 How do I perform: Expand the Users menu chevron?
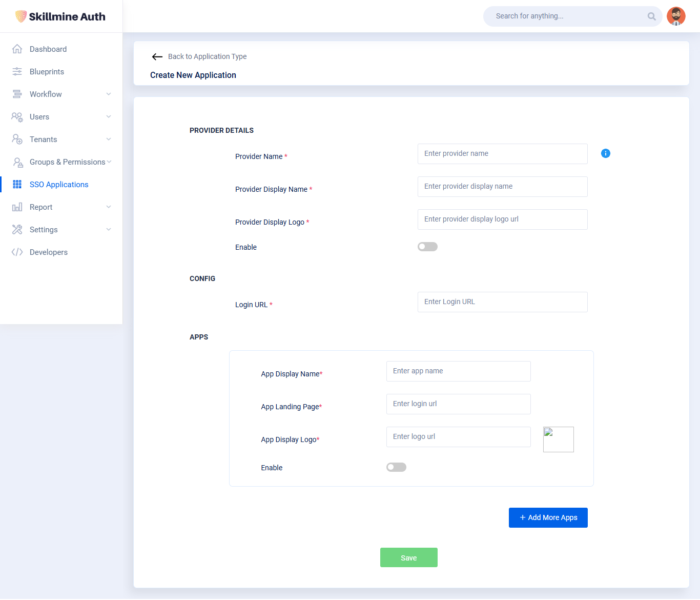coord(109,117)
